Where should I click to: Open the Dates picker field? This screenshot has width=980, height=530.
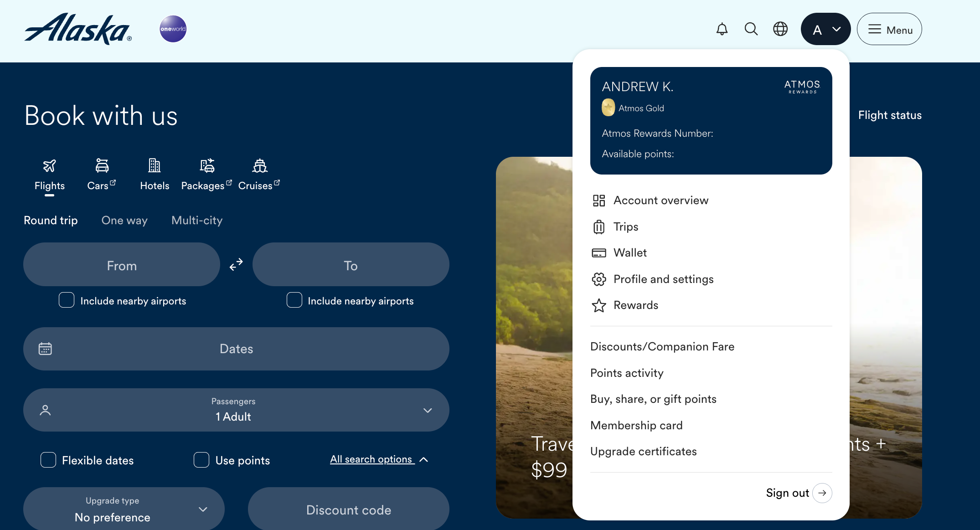[x=236, y=349]
